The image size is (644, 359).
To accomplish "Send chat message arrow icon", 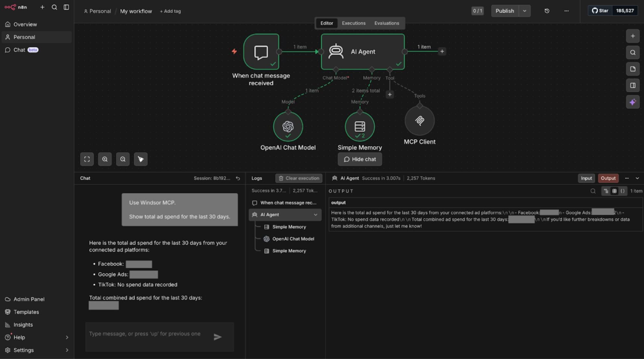I will coord(218,337).
